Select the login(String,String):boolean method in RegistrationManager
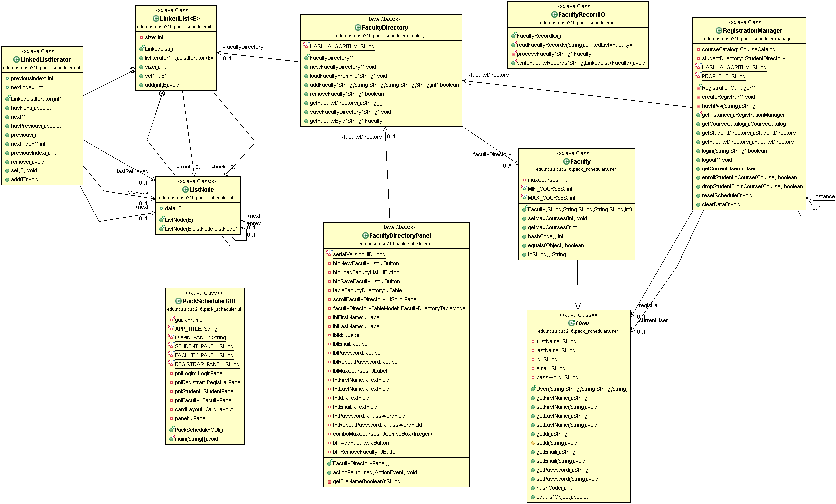 (734, 151)
